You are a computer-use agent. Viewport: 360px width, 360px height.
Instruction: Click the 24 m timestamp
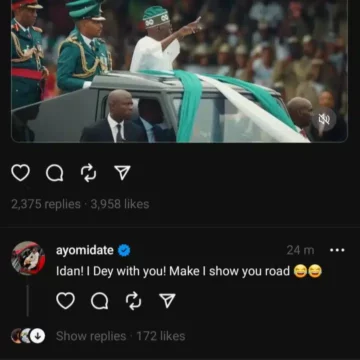click(x=300, y=250)
